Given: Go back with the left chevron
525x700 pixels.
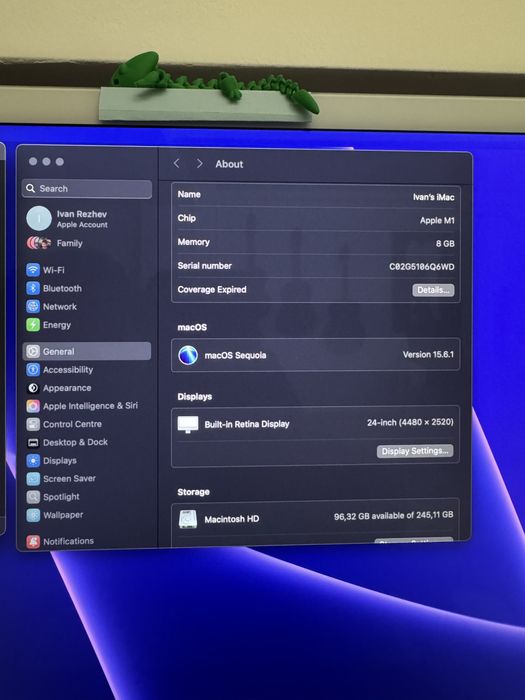Looking at the screenshot, I should 177,163.
